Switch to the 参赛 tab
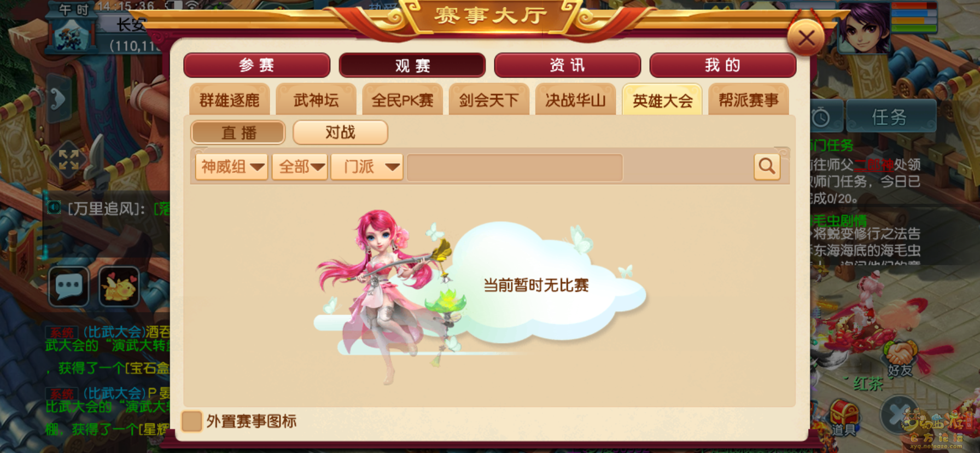The width and height of the screenshot is (980, 453). (x=257, y=65)
